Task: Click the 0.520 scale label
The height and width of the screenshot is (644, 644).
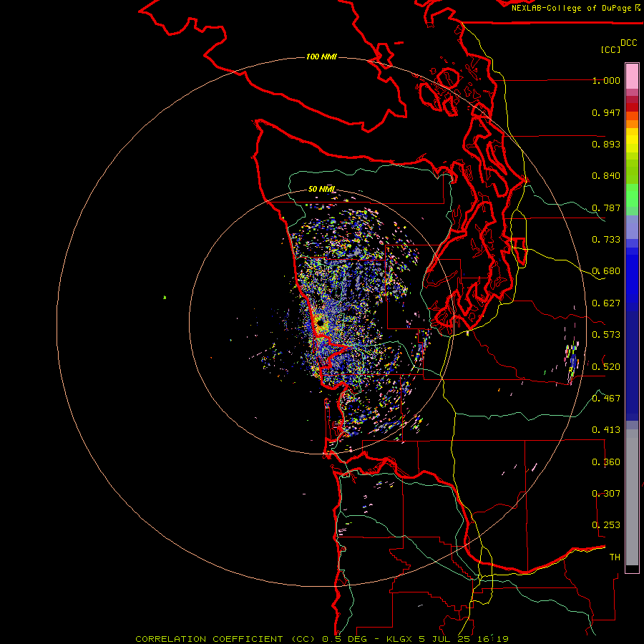Action: coord(606,367)
